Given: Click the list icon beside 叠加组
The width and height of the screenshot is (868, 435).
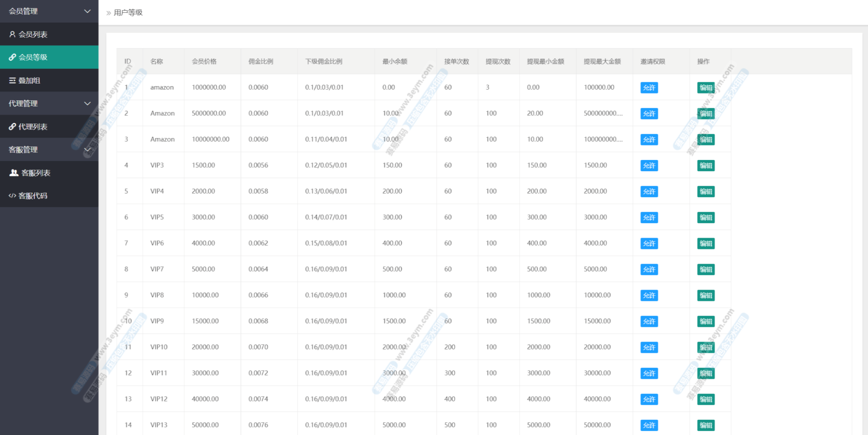Looking at the screenshot, I should click(x=12, y=80).
